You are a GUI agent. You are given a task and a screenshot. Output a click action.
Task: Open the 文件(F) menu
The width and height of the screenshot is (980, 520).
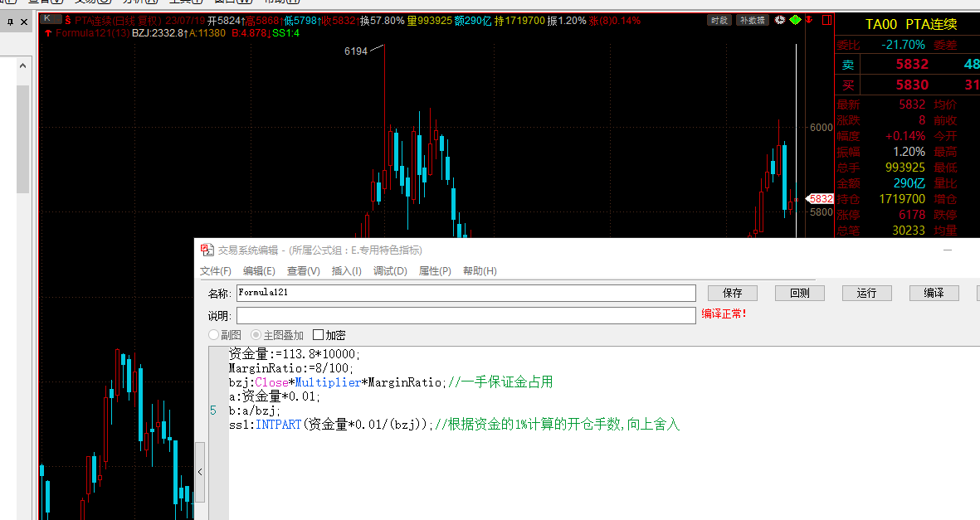click(x=216, y=270)
